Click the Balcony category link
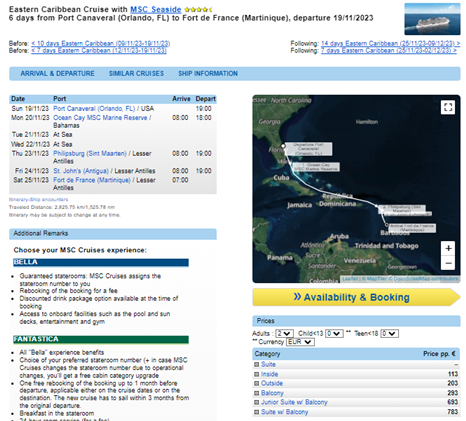The height and width of the screenshot is (421, 466). [x=272, y=393]
